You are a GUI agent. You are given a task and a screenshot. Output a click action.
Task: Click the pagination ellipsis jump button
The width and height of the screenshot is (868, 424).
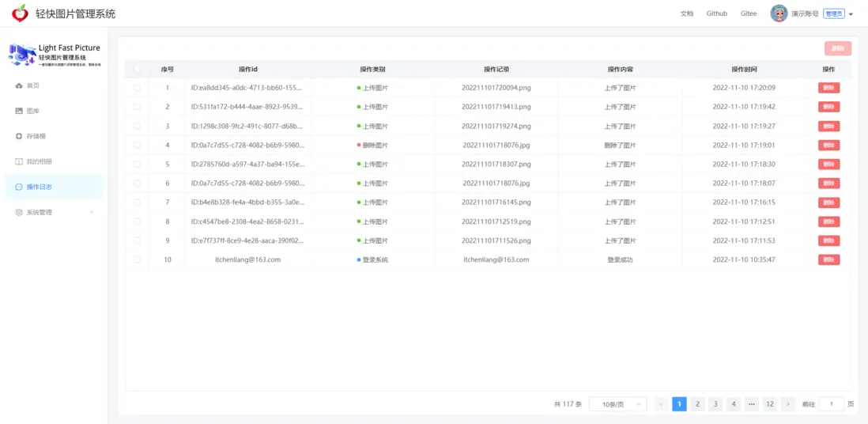[x=752, y=404]
